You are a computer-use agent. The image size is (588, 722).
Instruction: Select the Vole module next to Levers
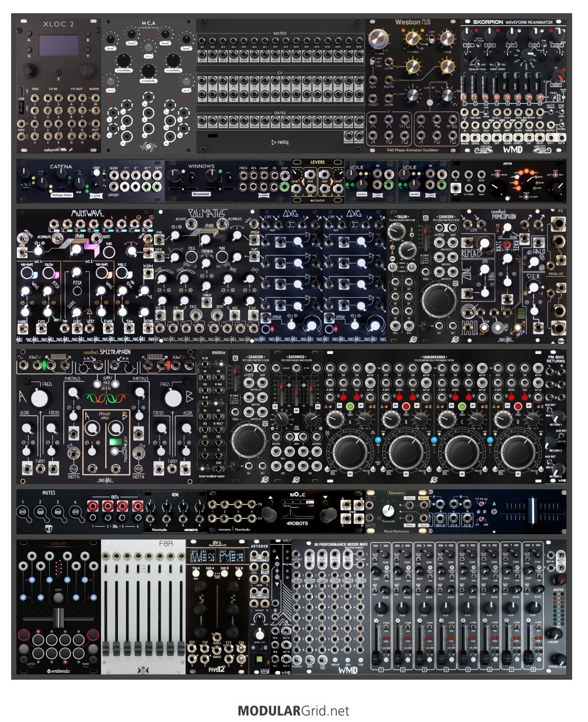pos(371,180)
